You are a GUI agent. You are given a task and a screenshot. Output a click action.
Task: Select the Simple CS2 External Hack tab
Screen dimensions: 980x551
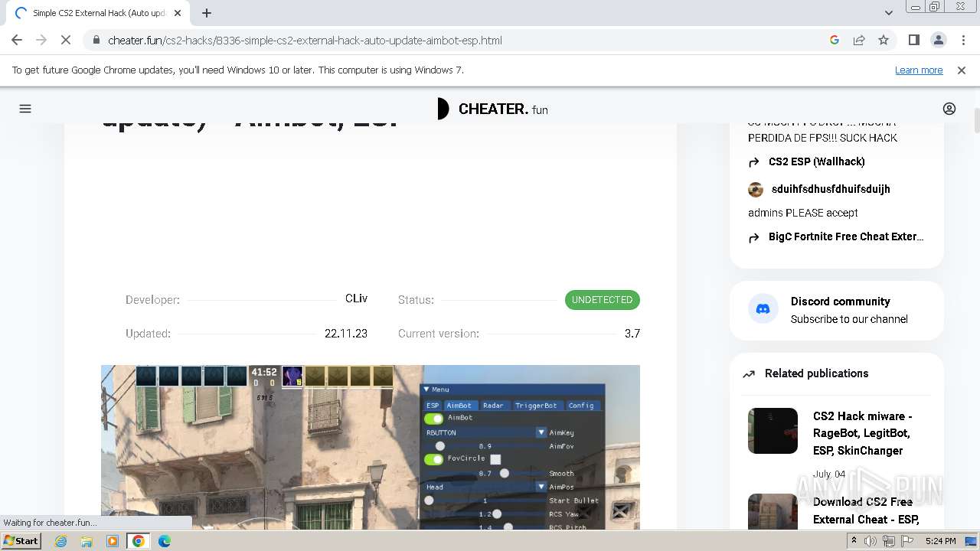point(98,13)
